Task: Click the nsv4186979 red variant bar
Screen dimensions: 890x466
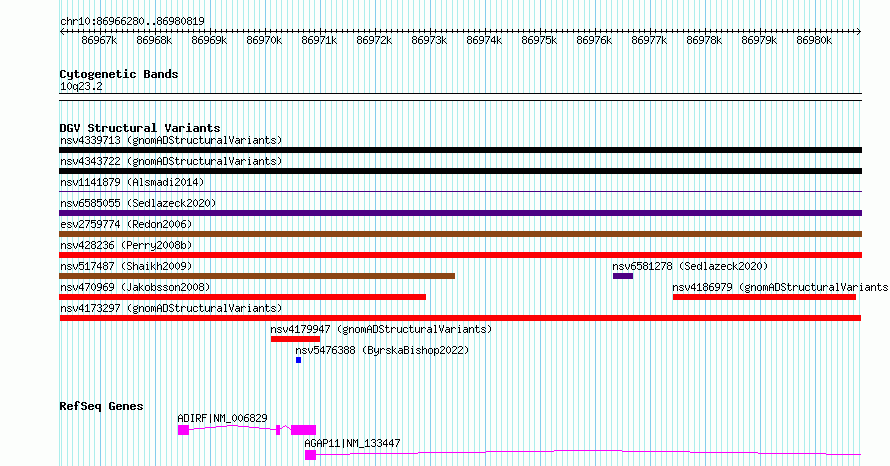Action: [x=764, y=297]
